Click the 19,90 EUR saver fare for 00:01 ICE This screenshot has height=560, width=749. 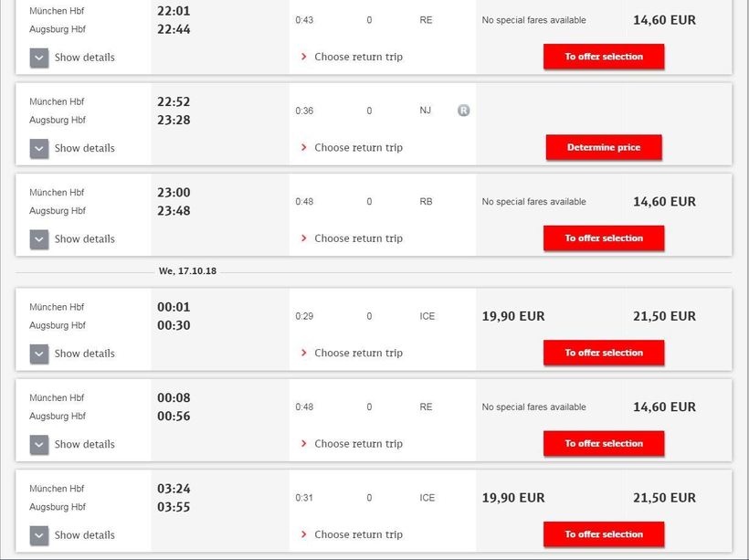tap(513, 316)
